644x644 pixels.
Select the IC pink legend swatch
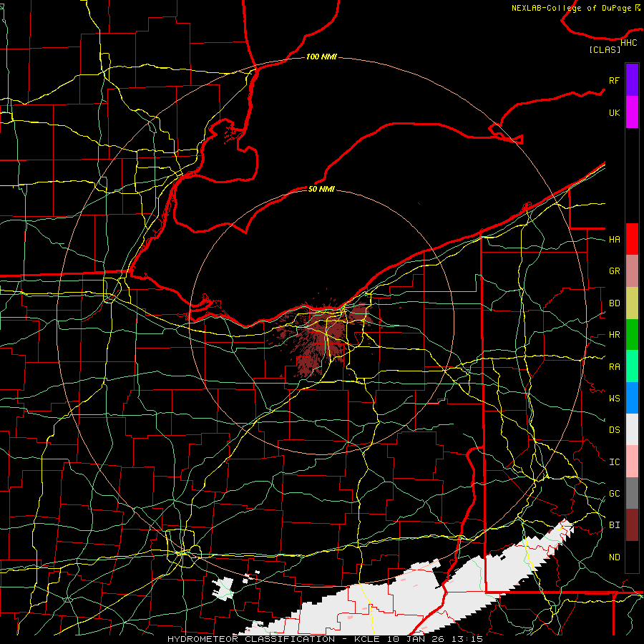(x=632, y=462)
